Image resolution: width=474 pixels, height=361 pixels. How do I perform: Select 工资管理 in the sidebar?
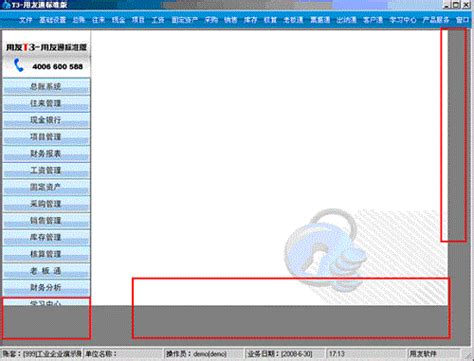coord(46,170)
